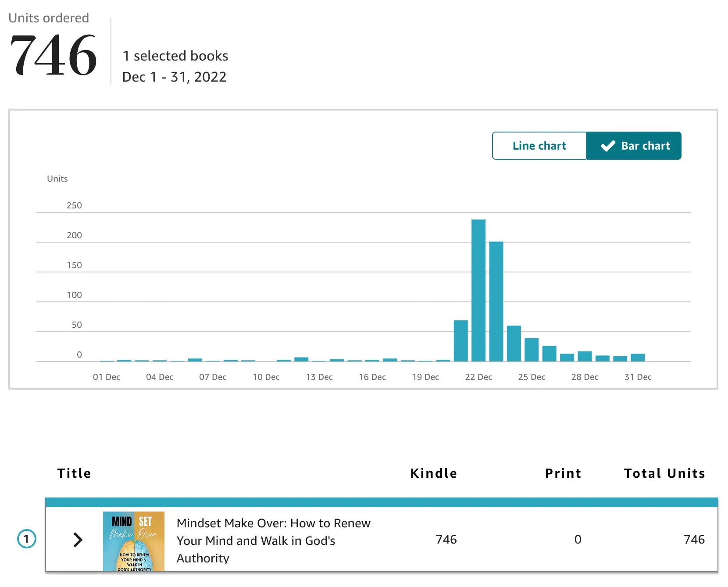This screenshot has height=587, width=728.
Task: Sort by the Title column header
Action: 74,473
